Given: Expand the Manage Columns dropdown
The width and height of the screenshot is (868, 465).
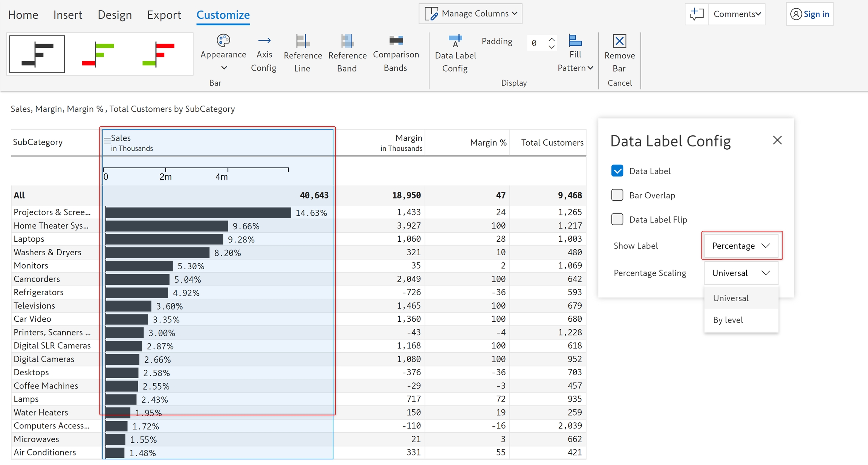Looking at the screenshot, I should tap(471, 14).
